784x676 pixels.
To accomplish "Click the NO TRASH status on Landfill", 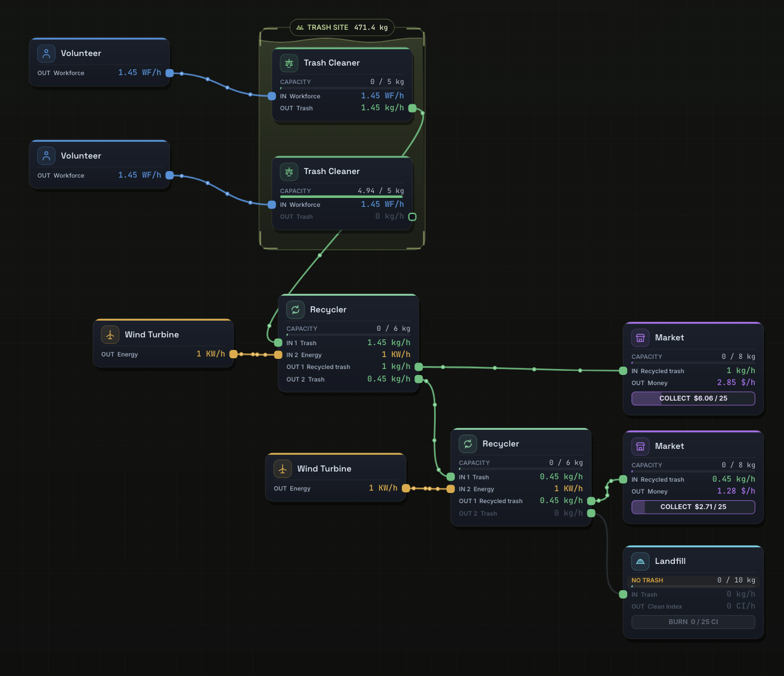I will [x=647, y=580].
